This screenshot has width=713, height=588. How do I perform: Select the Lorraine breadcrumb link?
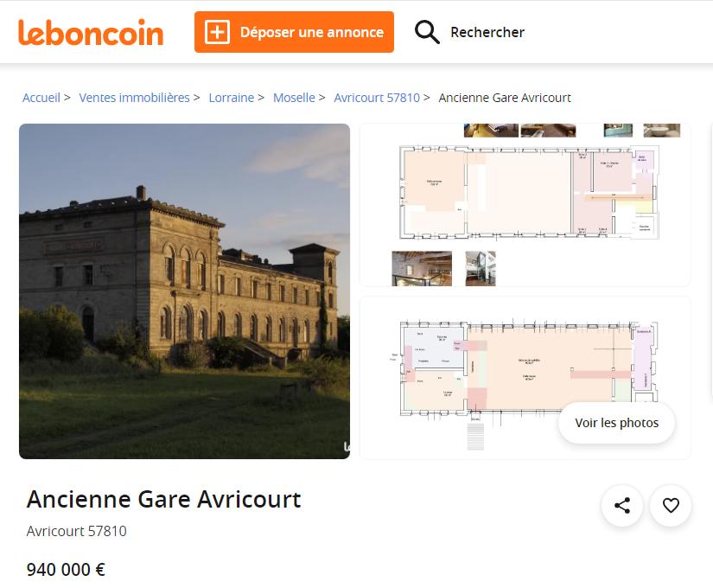231,98
